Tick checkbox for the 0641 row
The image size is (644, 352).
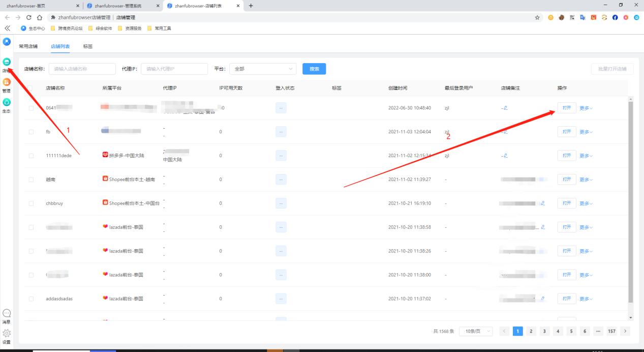point(31,108)
